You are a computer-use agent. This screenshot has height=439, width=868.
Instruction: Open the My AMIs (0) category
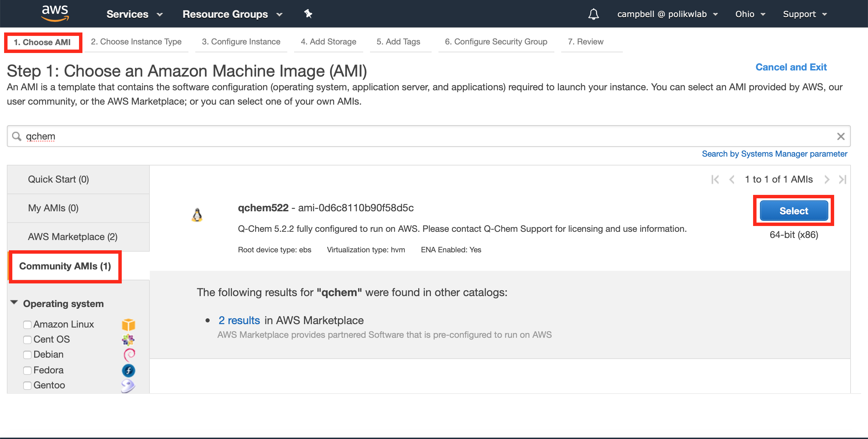[78, 208]
